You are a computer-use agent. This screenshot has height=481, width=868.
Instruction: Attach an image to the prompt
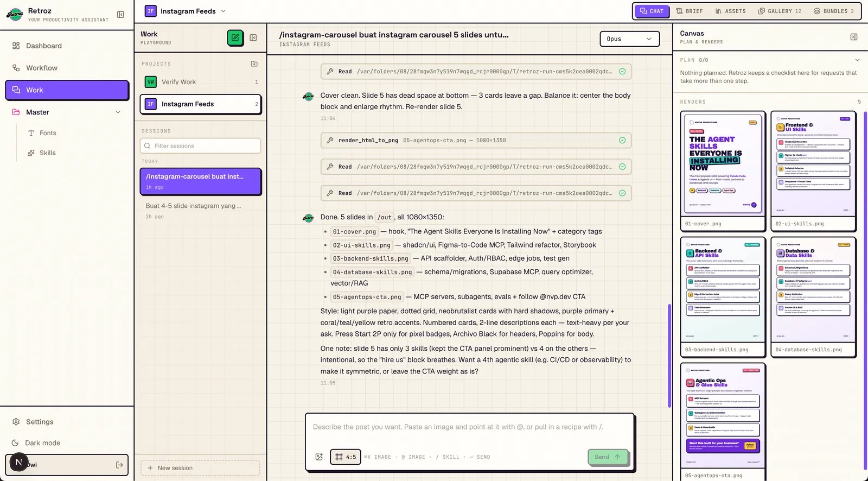pos(319,457)
